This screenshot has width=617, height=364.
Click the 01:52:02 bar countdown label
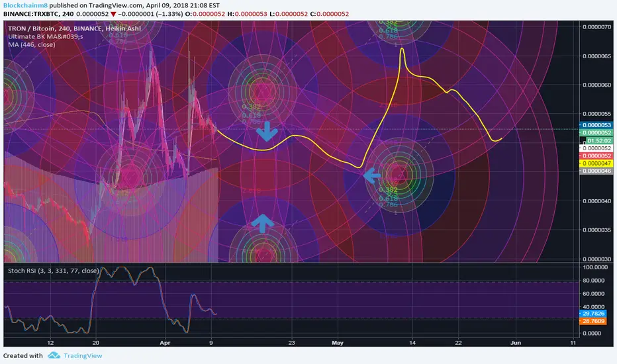(599, 140)
